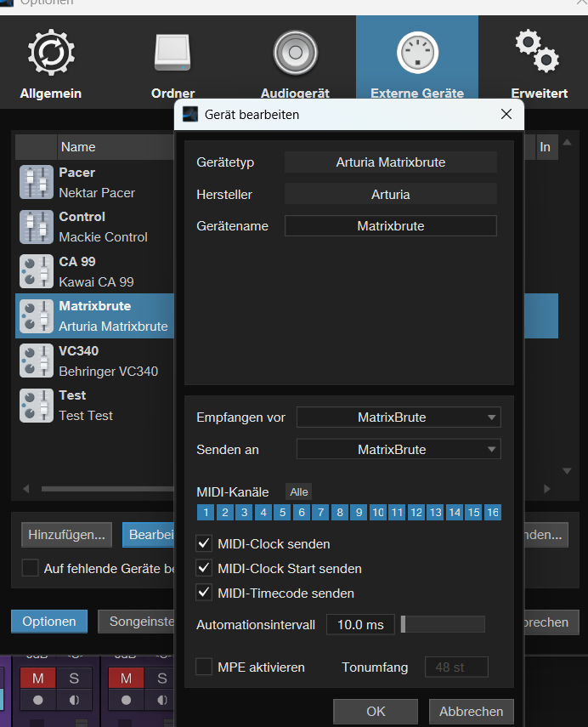Select the Test Test device row

[94, 406]
